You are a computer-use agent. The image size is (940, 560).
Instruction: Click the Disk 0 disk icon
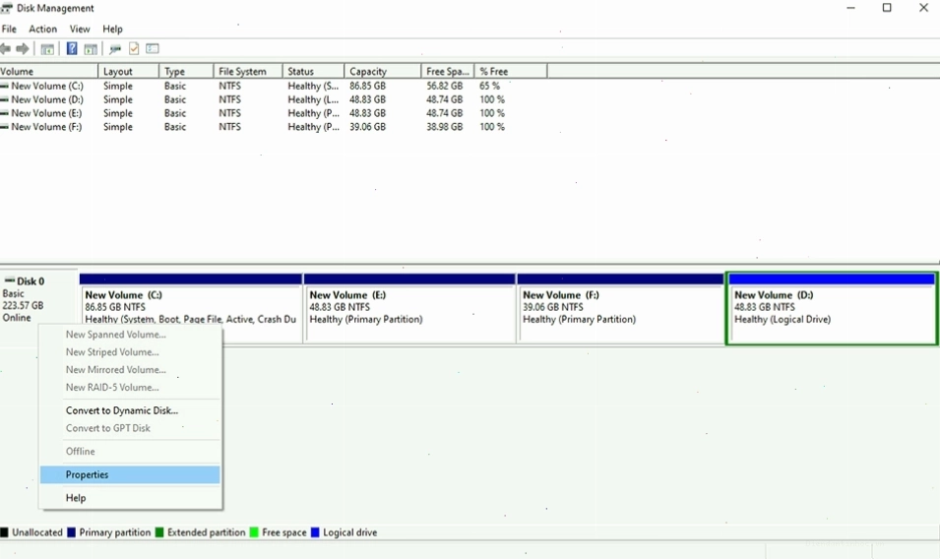pyautogui.click(x=9, y=280)
